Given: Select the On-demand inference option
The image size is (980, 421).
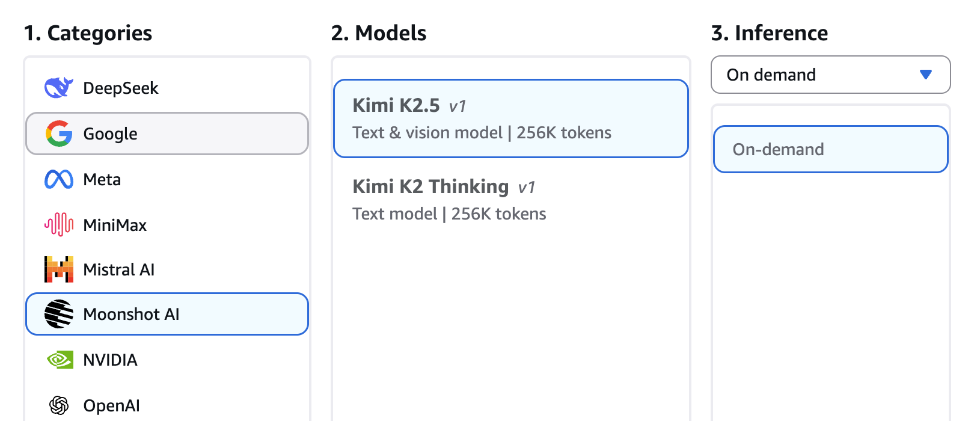Looking at the screenshot, I should (830, 149).
